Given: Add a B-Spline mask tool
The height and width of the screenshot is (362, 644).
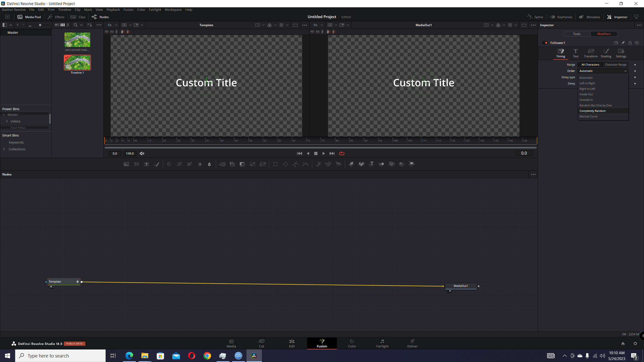Looking at the screenshot, I should [306, 164].
